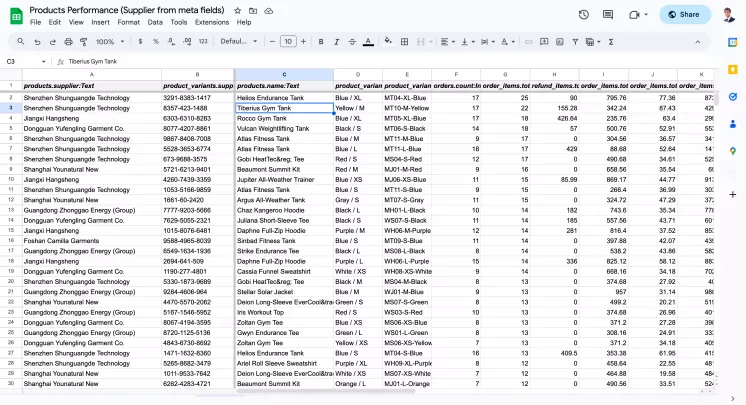Image resolution: width=746 pixels, height=405 pixels.
Task: Toggle italic formatting
Action: click(x=336, y=42)
